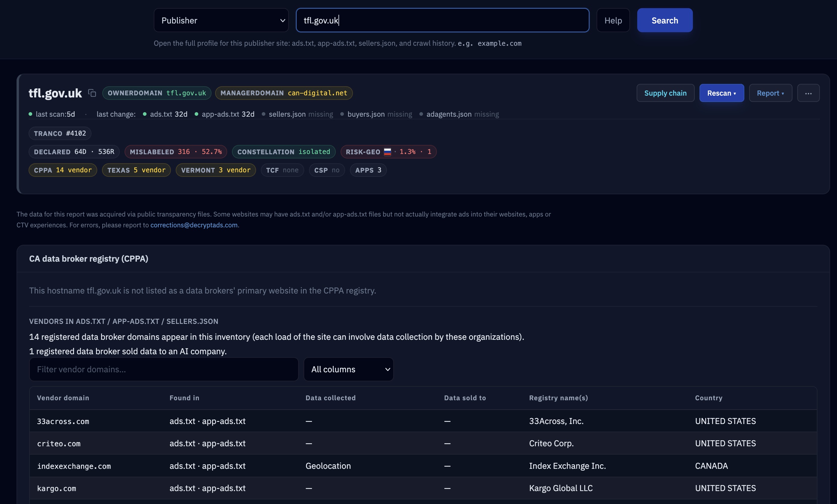Click the ads.txt 32d last change status

click(x=165, y=114)
